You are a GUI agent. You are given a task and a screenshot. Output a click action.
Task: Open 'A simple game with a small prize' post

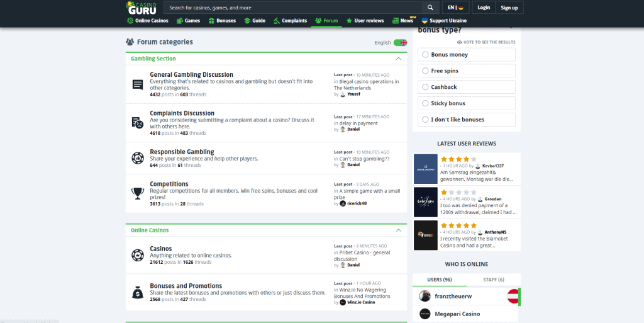367,194
